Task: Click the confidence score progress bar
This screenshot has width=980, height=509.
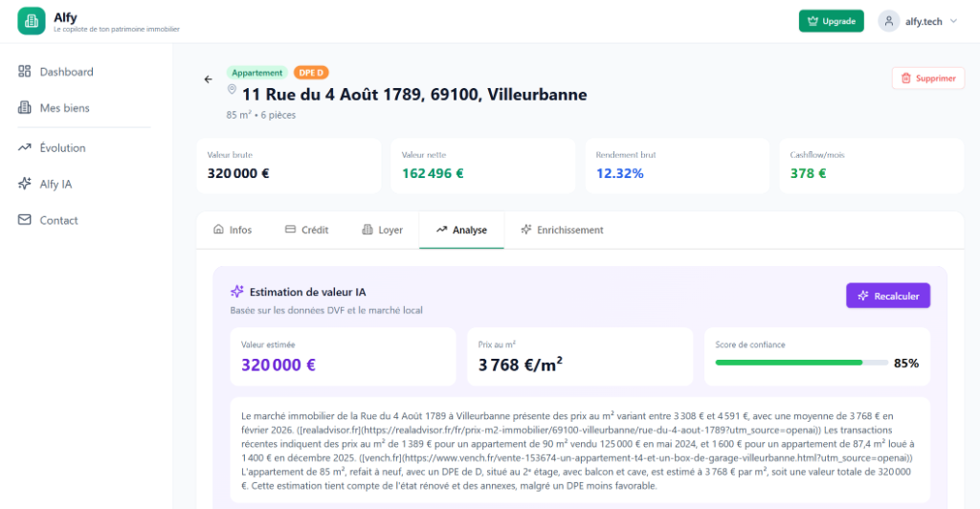Action: click(x=801, y=363)
